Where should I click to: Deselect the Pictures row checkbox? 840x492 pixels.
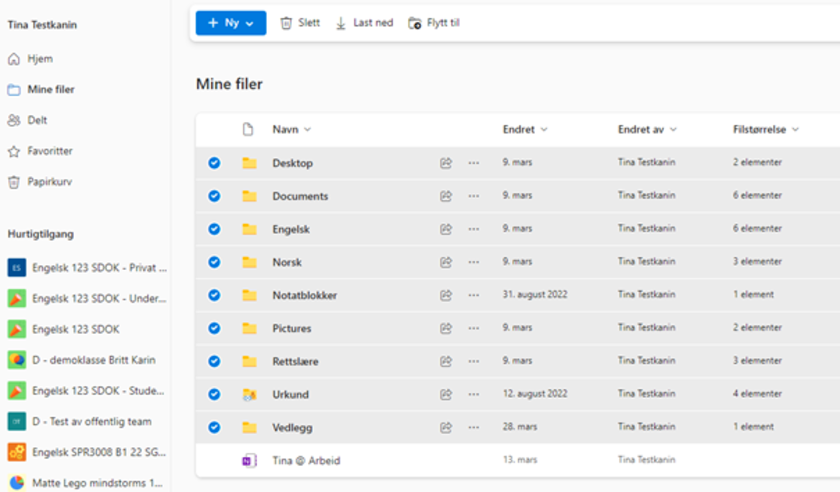214,329
